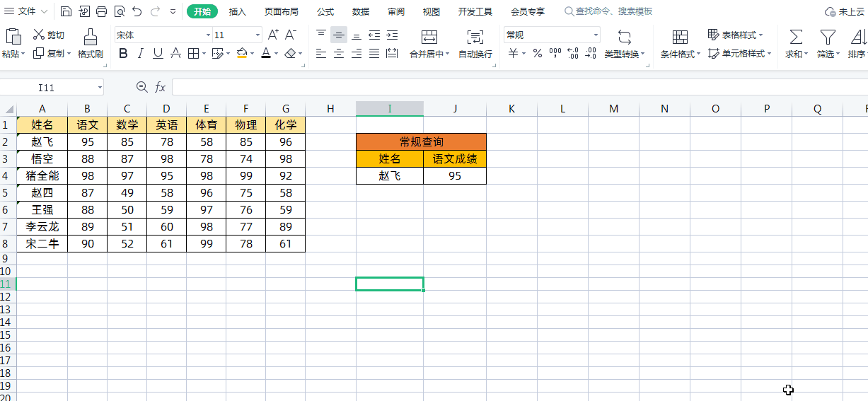Open Name Box dropdown showing I11
Screen dimensions: 868x401
coord(99,87)
